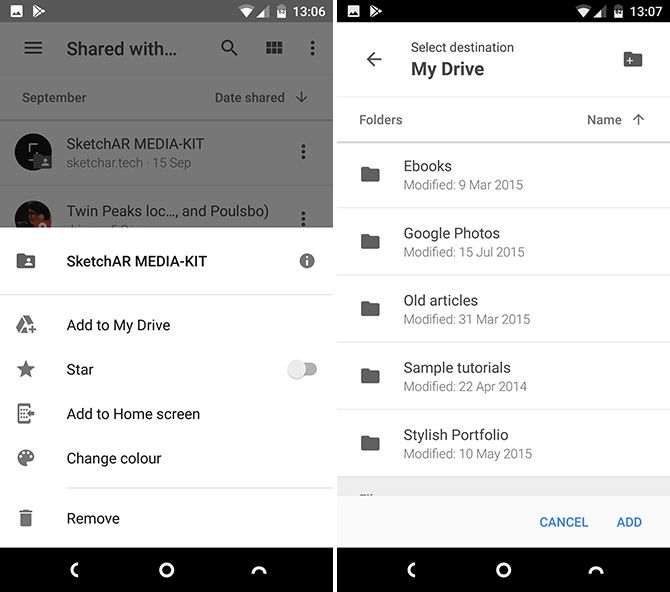Select Change colour entry
The image size is (670, 592).
coord(166,458)
